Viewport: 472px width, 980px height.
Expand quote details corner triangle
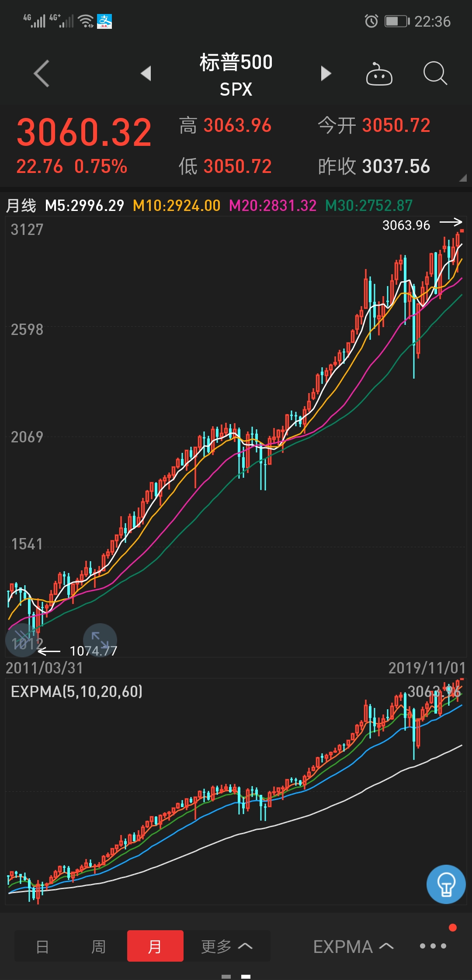[x=463, y=178]
